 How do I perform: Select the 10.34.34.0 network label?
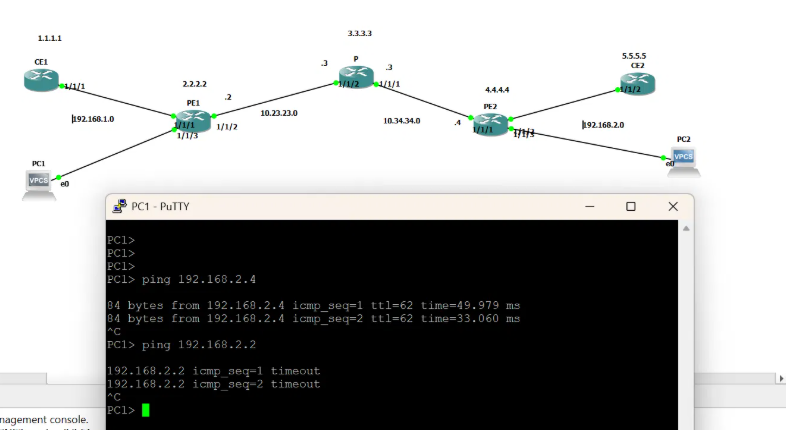[402, 121]
